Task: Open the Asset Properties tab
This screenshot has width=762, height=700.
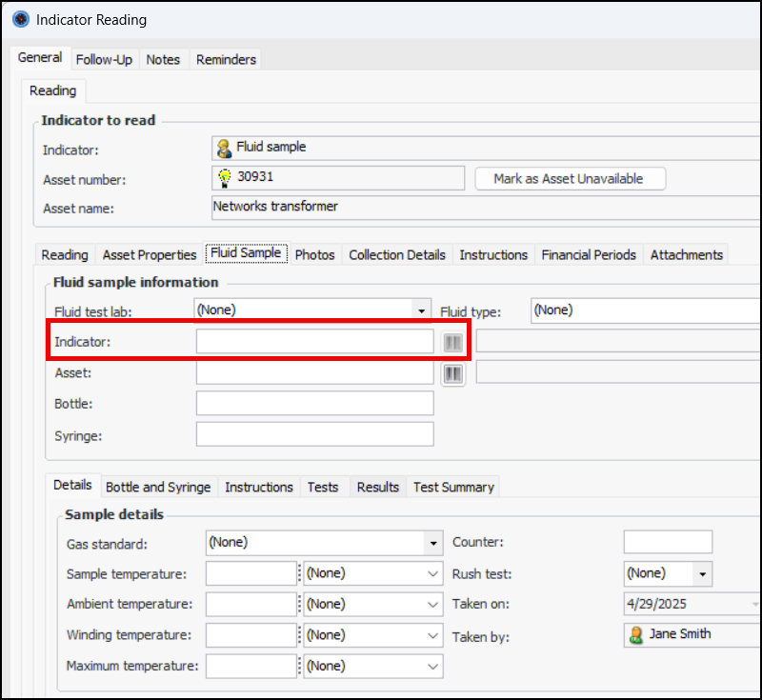Action: tap(150, 254)
